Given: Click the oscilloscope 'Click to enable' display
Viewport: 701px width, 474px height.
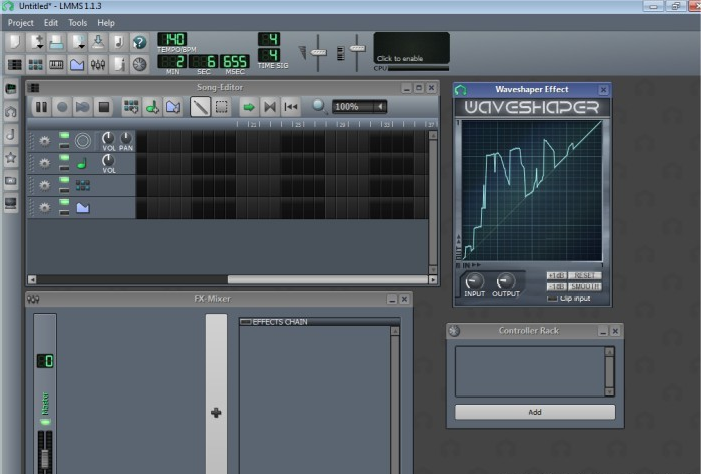Looking at the screenshot, I should (x=411, y=48).
